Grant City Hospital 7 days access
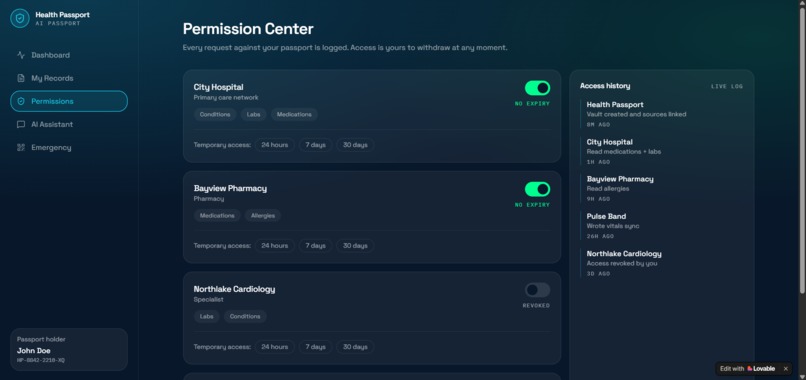 pos(316,145)
